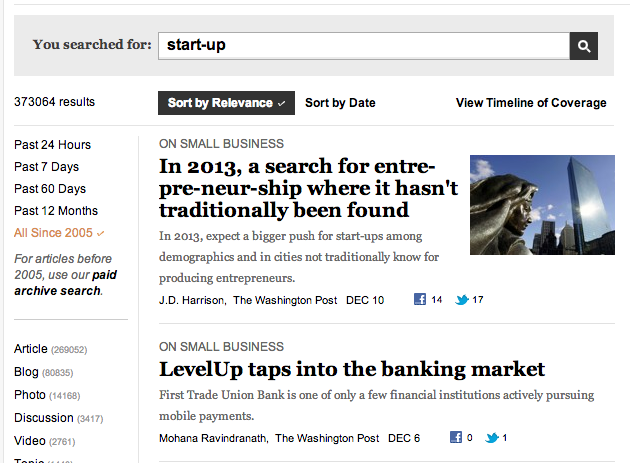The image size is (630, 463).
Task: Filter results to Past 7 Days
Action: coord(46,167)
